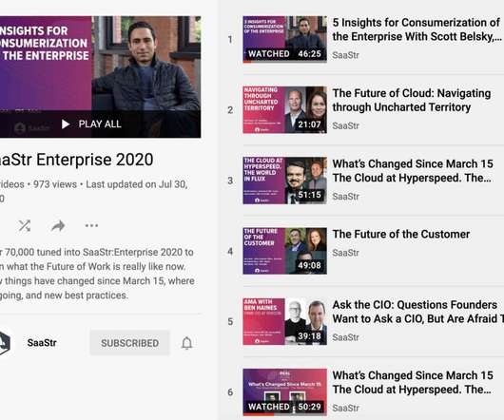Open '5 Insights for Consumerization of the Enterprise' title

pos(417,29)
